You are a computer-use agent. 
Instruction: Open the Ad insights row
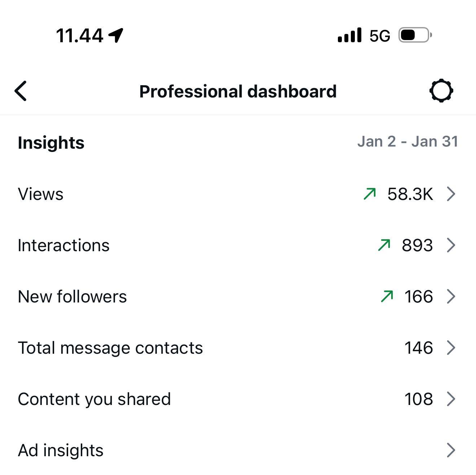(61, 450)
